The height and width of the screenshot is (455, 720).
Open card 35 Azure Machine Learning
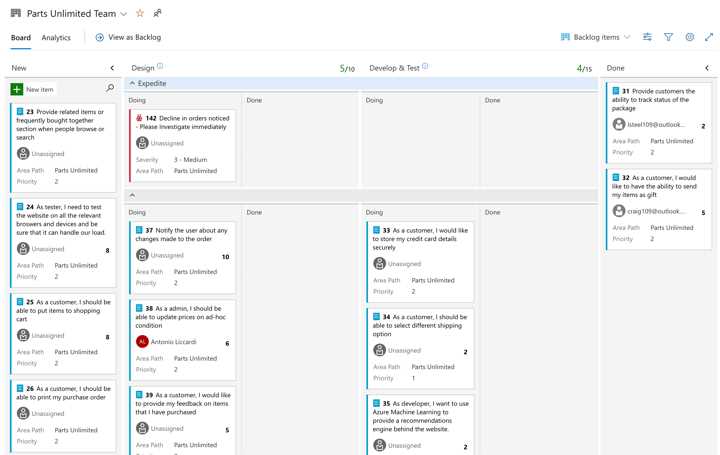(x=421, y=416)
